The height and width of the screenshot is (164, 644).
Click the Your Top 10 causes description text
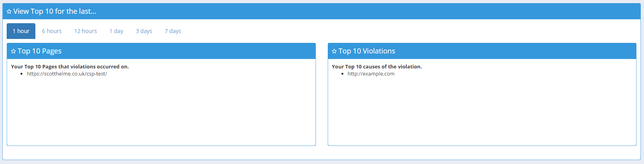click(x=377, y=67)
